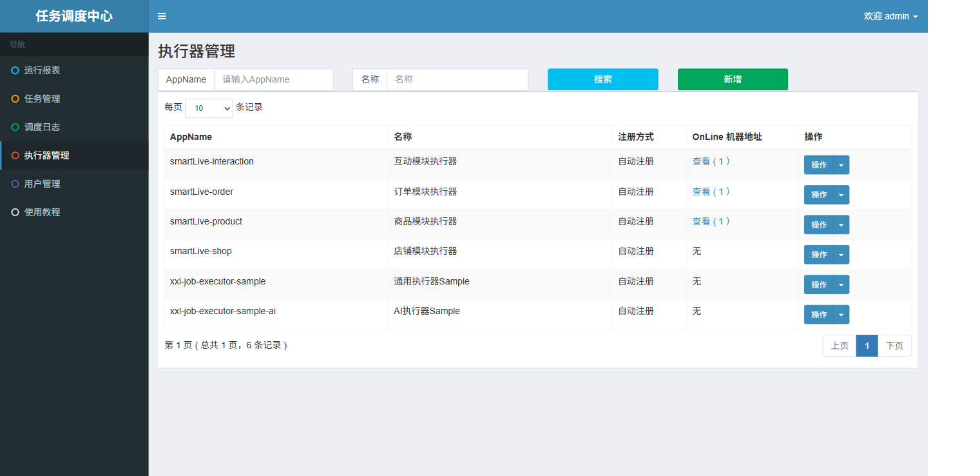
Task: Click the white circle icon beside 使用教程
Action: 15,212
